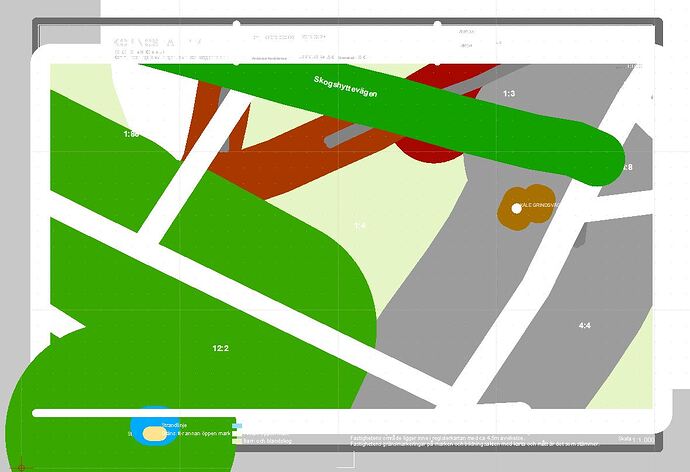
Task: Select the parcel label 1:3
Action: coord(509,94)
